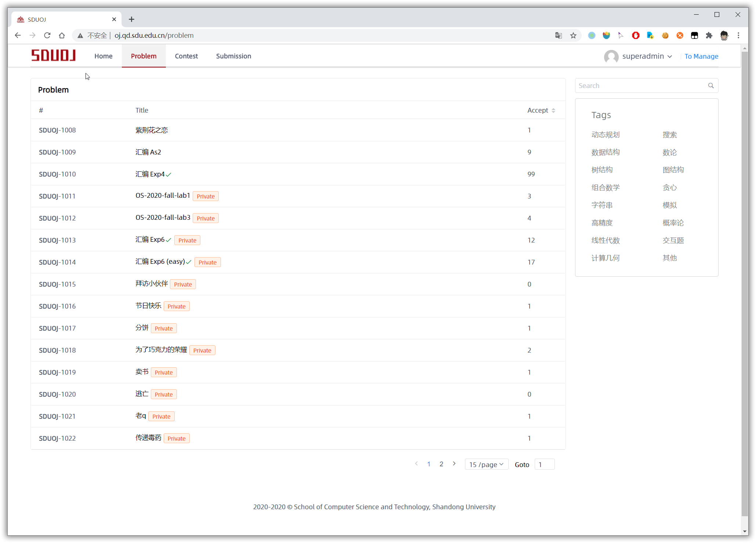Click the To Manage link

(x=701, y=56)
